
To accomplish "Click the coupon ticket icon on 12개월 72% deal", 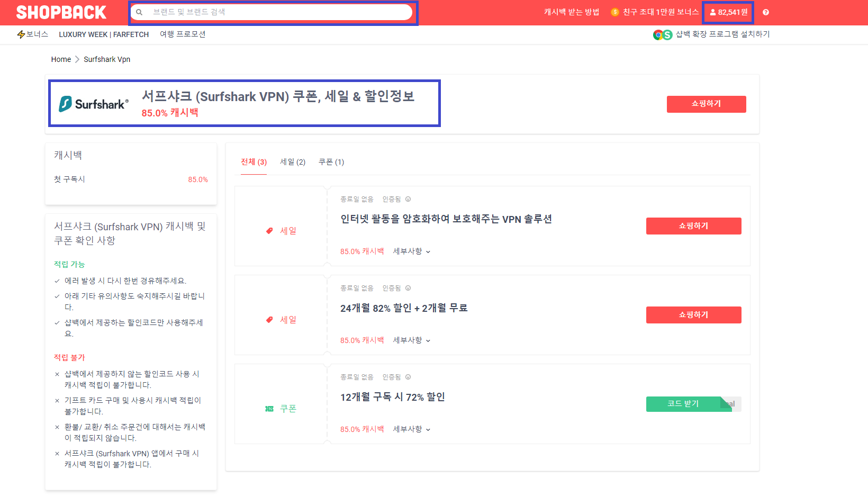I will (x=269, y=409).
